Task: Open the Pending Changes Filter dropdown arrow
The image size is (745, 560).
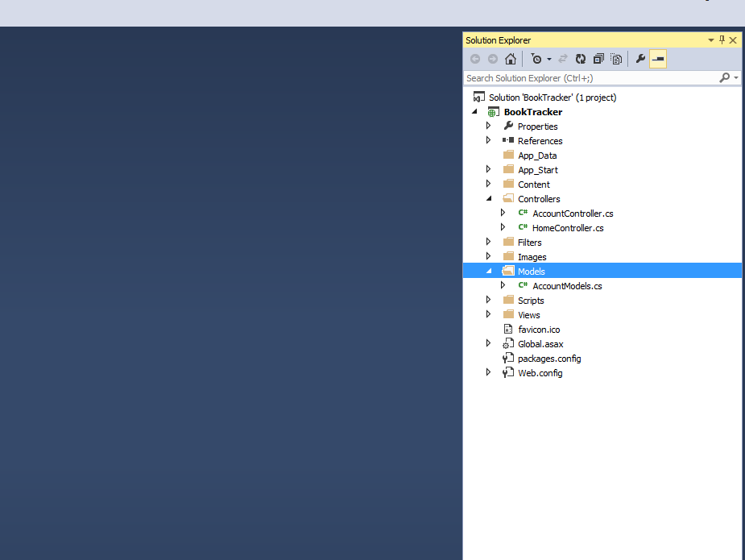Action: [x=549, y=60]
